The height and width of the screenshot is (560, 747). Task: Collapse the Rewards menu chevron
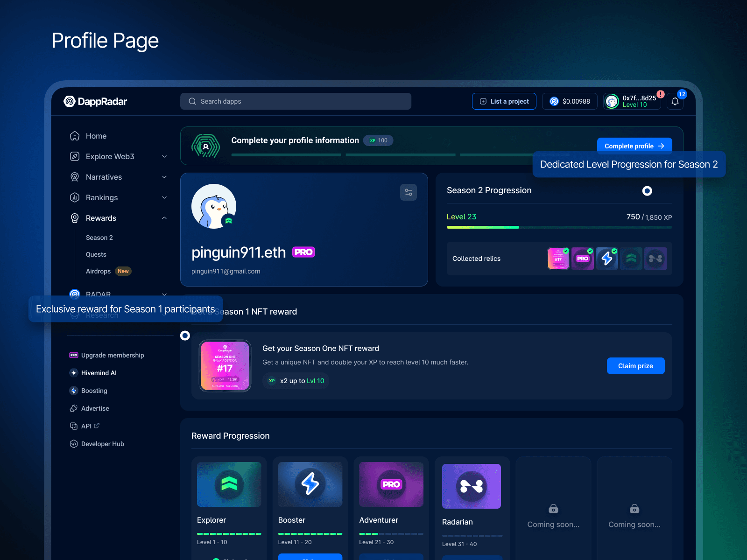point(164,218)
